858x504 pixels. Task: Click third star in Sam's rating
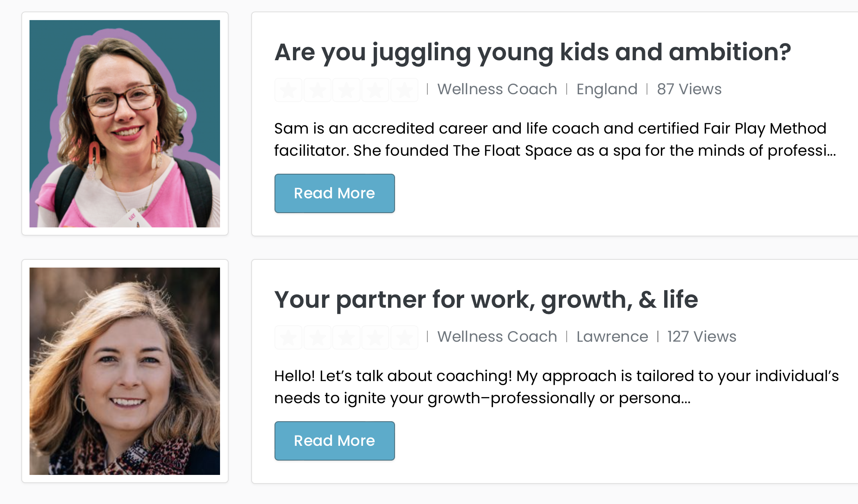click(347, 90)
